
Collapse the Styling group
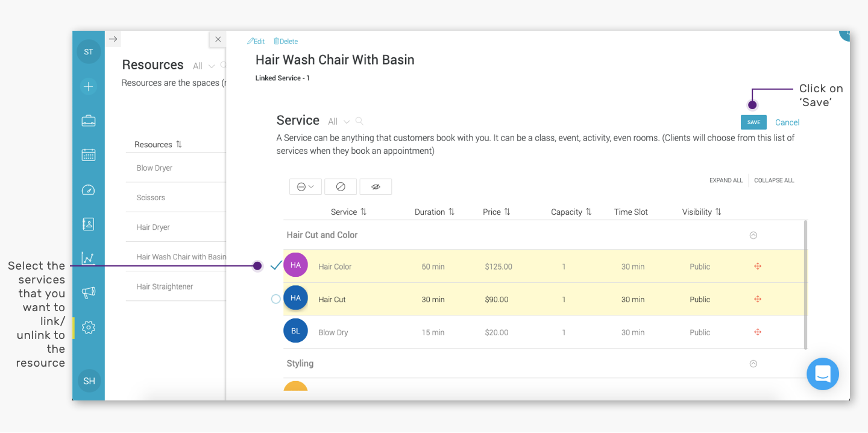753,364
